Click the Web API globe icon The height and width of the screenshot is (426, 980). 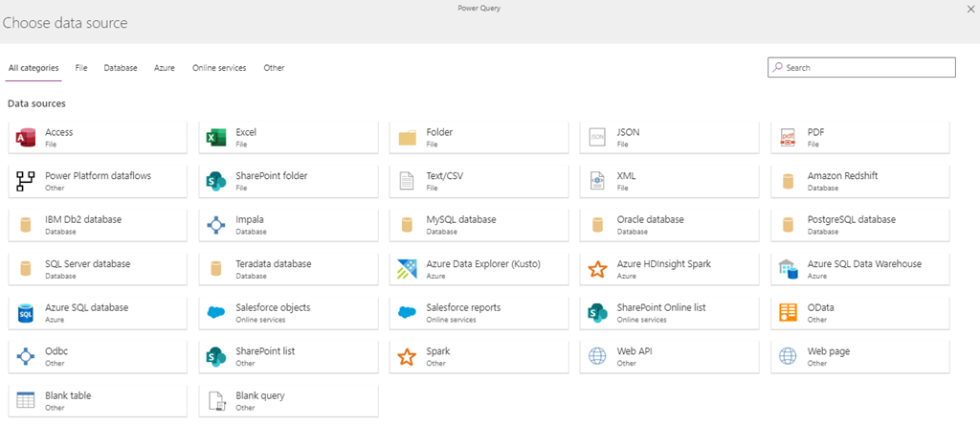[x=597, y=356]
